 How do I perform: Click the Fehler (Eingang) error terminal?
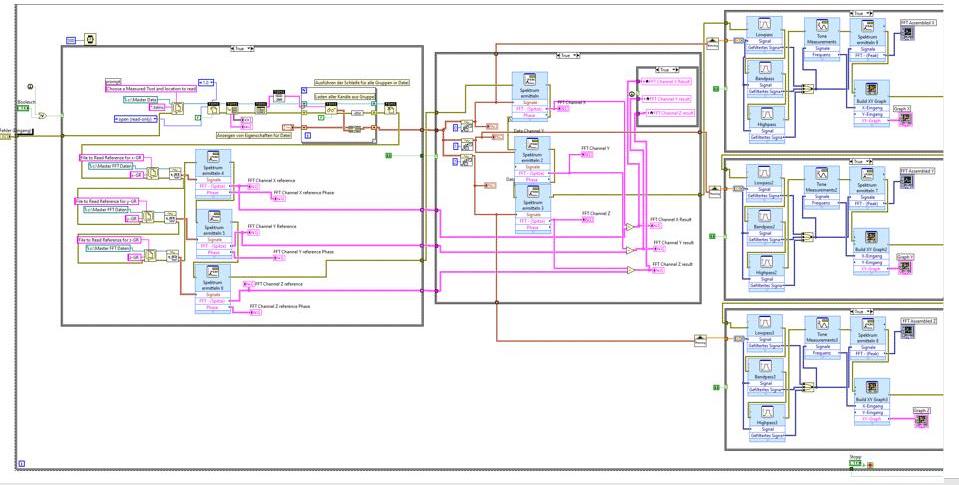(x=5, y=136)
